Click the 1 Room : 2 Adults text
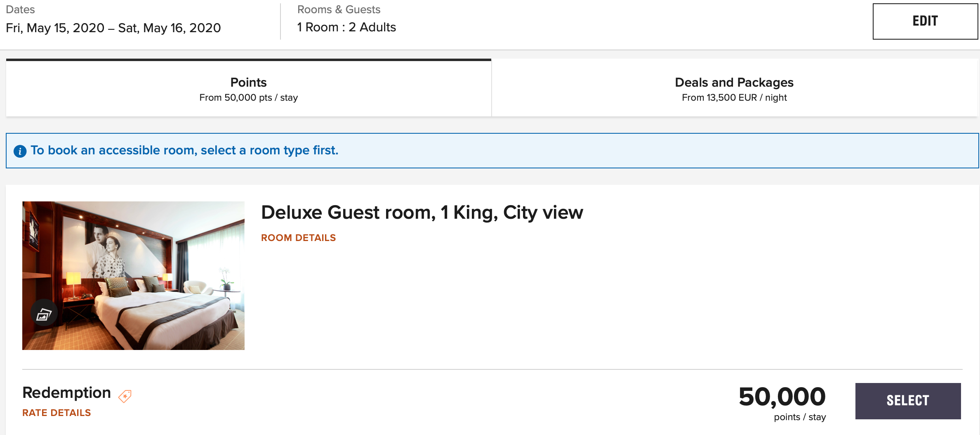 (x=346, y=27)
